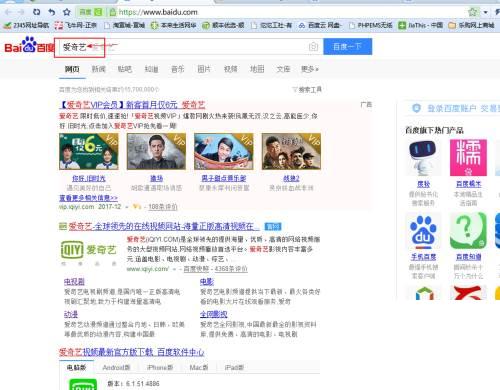
Task: Click 查看更多相关信息>> link
Action: pos(88,198)
